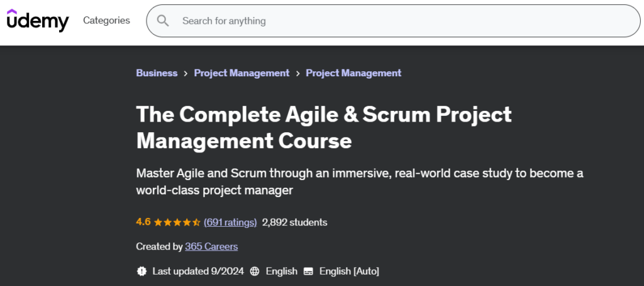Viewport: 644px width, 286px height.
Task: Click the closed captions icon
Action: tap(308, 271)
